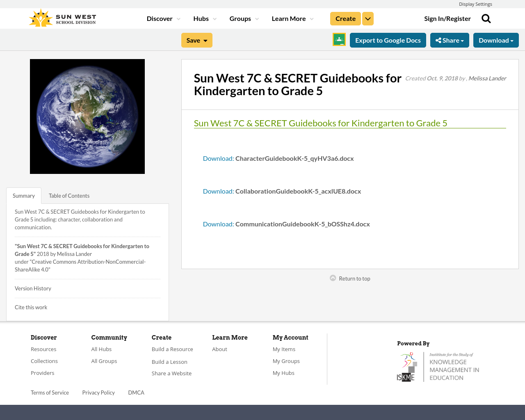Download CharacterGuidebookK-5_qyHV3a6.docx
Viewport: 525px width, 420px height.
pos(218,157)
